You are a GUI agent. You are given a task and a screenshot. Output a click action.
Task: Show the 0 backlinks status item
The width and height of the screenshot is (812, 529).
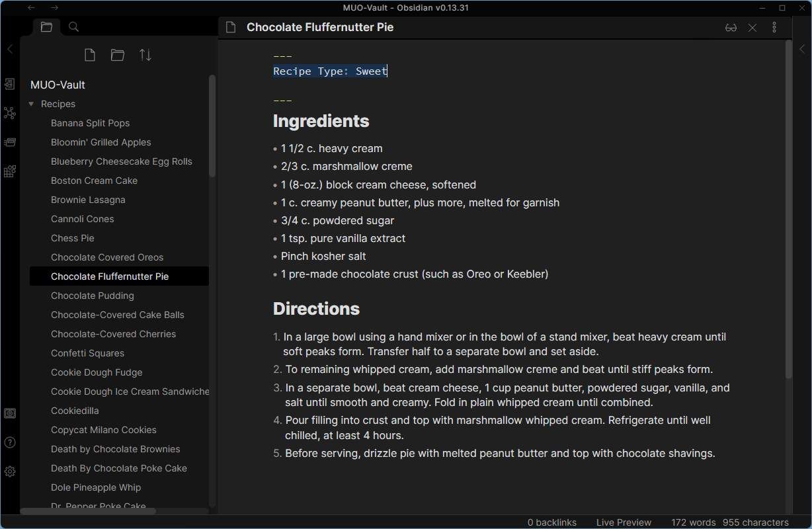tap(552, 522)
